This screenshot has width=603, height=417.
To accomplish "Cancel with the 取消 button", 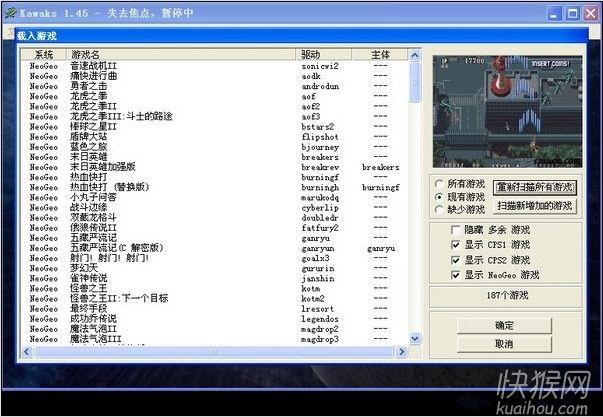I will point(504,344).
